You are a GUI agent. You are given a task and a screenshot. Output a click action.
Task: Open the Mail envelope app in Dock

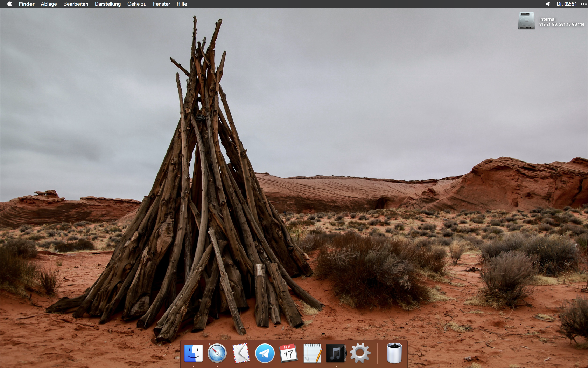click(241, 353)
